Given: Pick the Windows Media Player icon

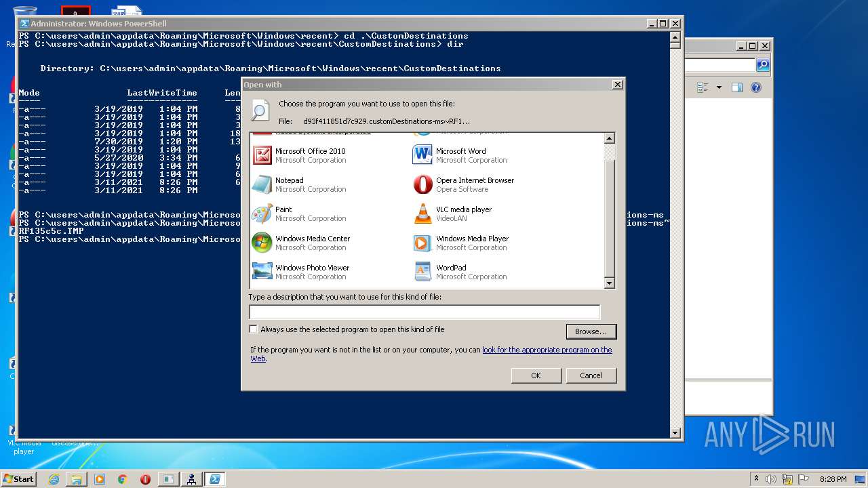Looking at the screenshot, I should 422,243.
